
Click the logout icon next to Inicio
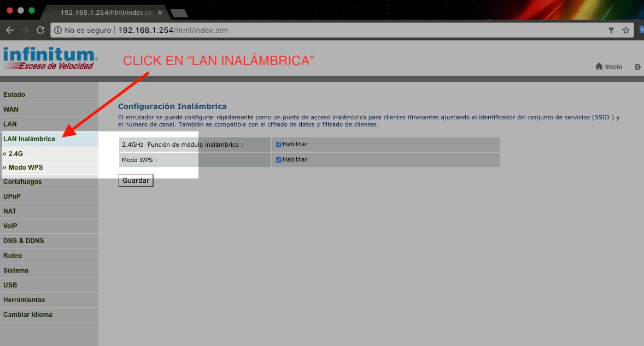[638, 67]
